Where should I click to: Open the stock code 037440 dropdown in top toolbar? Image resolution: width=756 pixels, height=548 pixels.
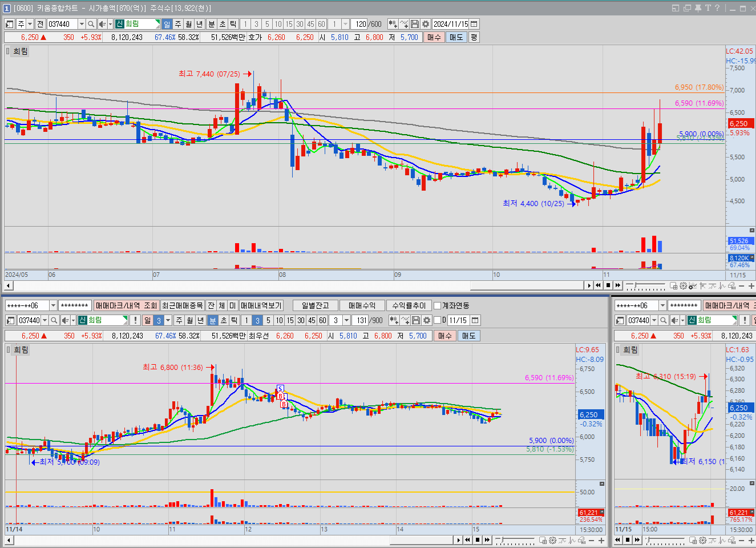coord(82,24)
